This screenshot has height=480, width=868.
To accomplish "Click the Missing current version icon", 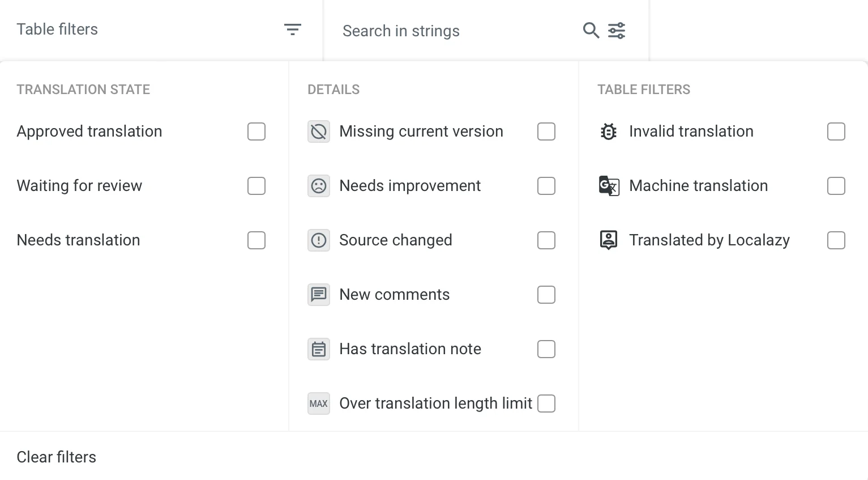I will (319, 131).
